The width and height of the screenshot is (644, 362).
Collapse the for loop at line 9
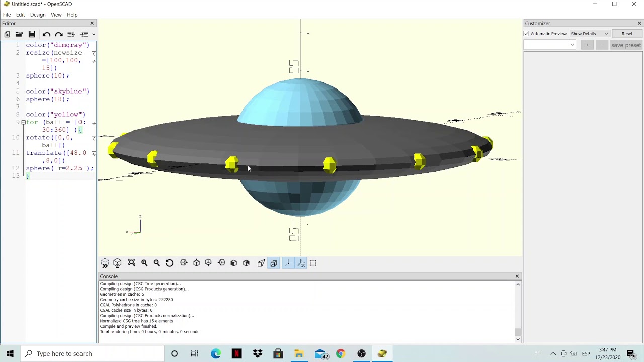(x=23, y=122)
